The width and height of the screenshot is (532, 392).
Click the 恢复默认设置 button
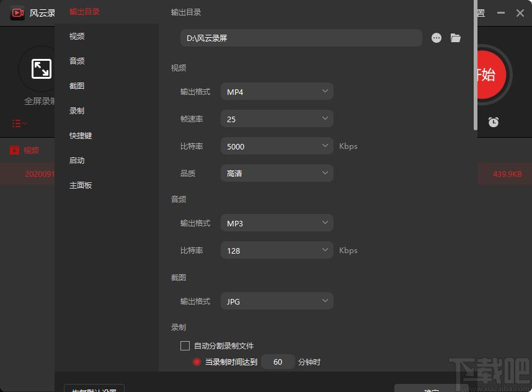tap(94, 389)
